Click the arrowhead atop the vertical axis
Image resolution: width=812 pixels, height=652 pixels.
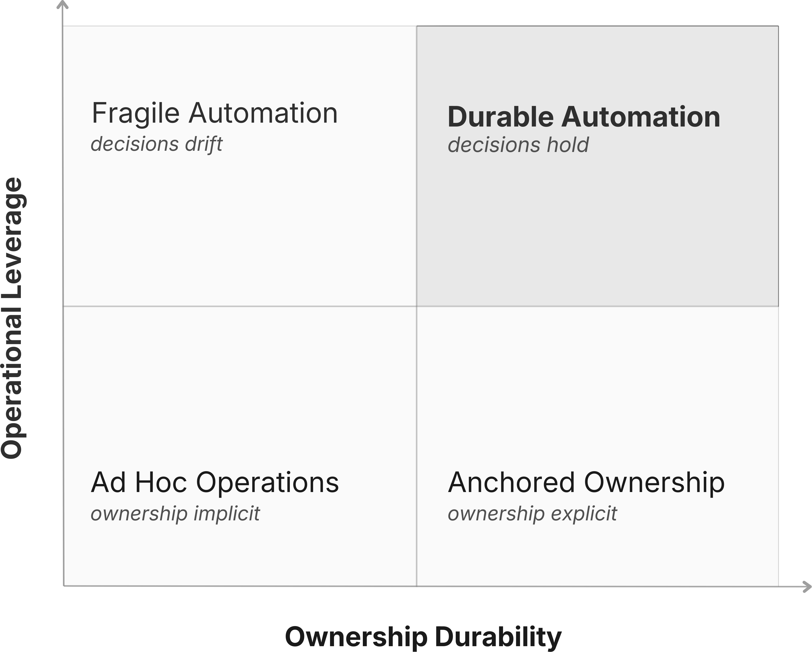coord(62,5)
